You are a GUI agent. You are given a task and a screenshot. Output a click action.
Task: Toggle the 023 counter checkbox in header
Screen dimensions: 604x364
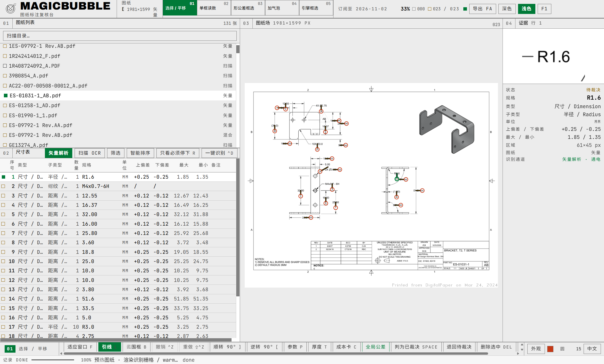point(430,9)
